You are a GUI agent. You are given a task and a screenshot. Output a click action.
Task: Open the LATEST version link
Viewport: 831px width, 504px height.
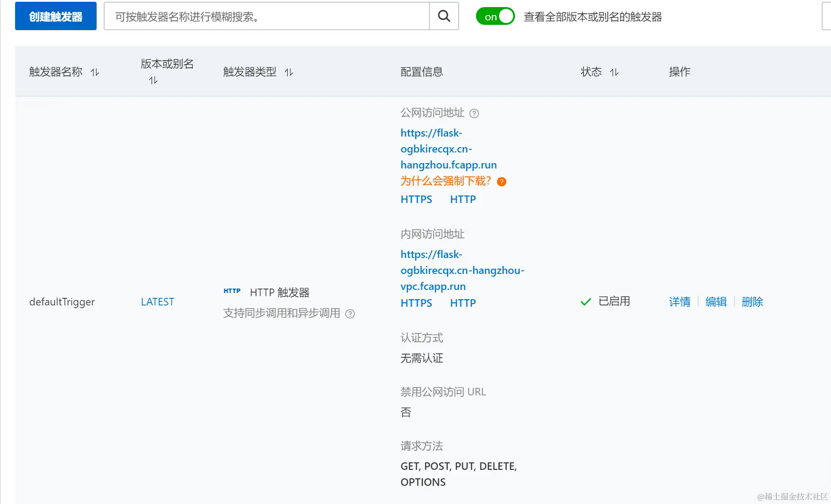point(157,302)
